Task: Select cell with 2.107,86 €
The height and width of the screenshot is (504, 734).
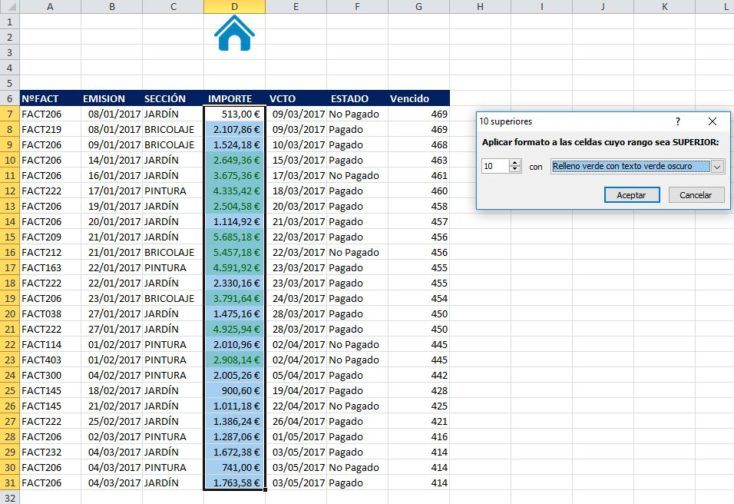Action: (234, 129)
